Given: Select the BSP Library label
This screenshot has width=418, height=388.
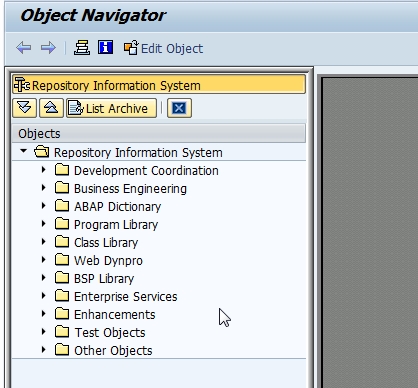Looking at the screenshot, I should (x=104, y=279).
